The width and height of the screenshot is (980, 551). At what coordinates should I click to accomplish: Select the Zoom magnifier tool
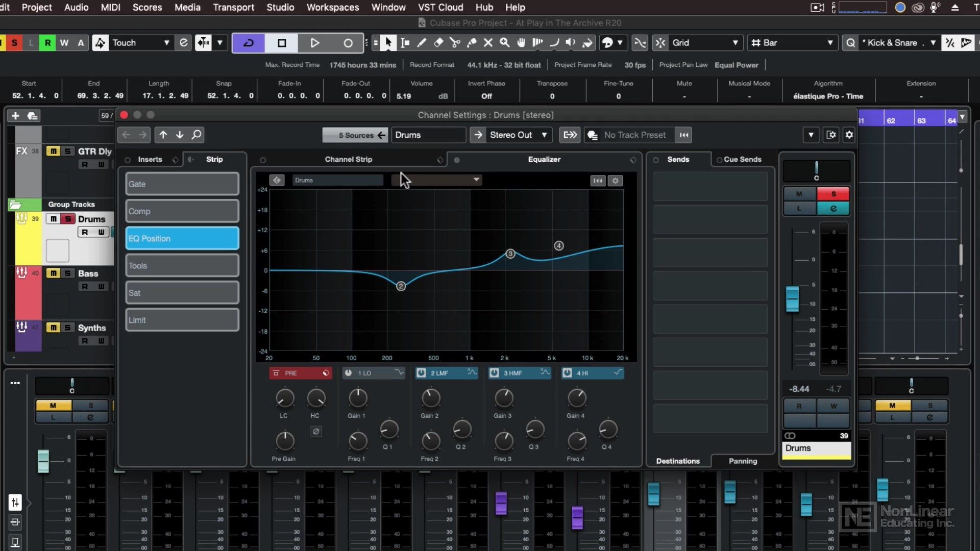pyautogui.click(x=505, y=43)
